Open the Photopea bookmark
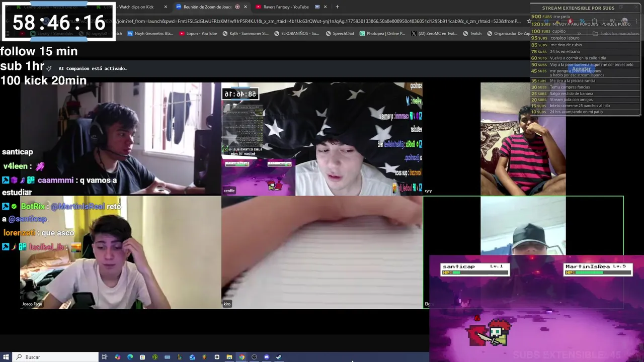 click(x=382, y=34)
